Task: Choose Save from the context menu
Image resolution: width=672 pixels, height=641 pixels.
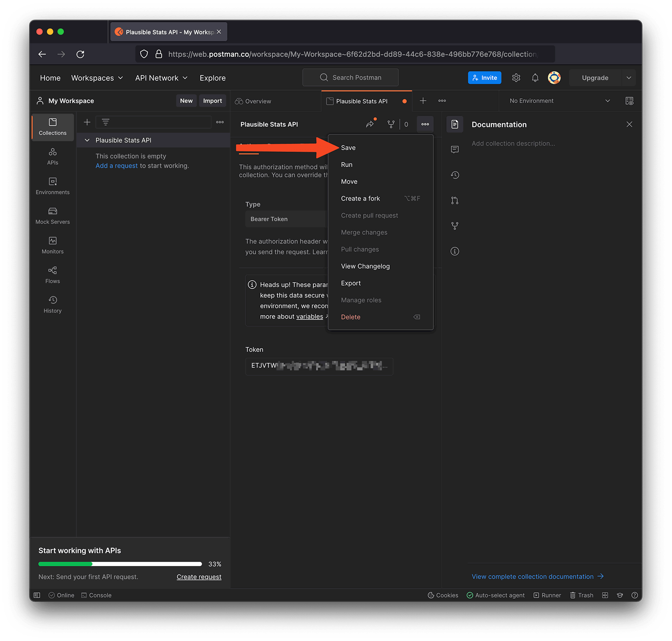Action: point(348,148)
